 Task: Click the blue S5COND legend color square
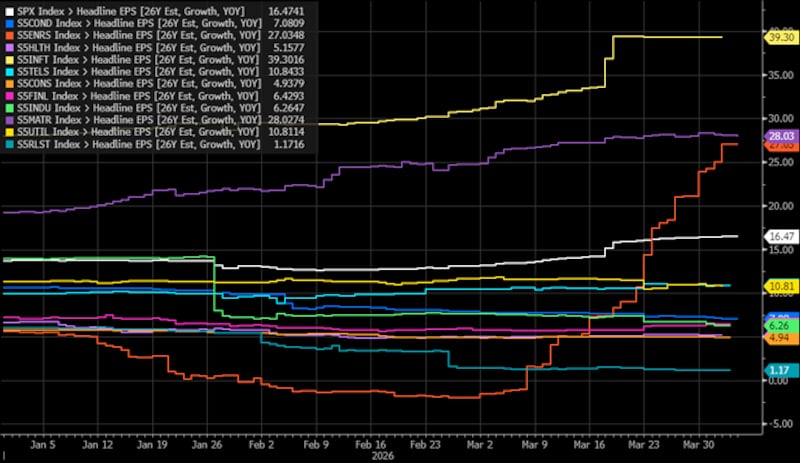[8, 23]
